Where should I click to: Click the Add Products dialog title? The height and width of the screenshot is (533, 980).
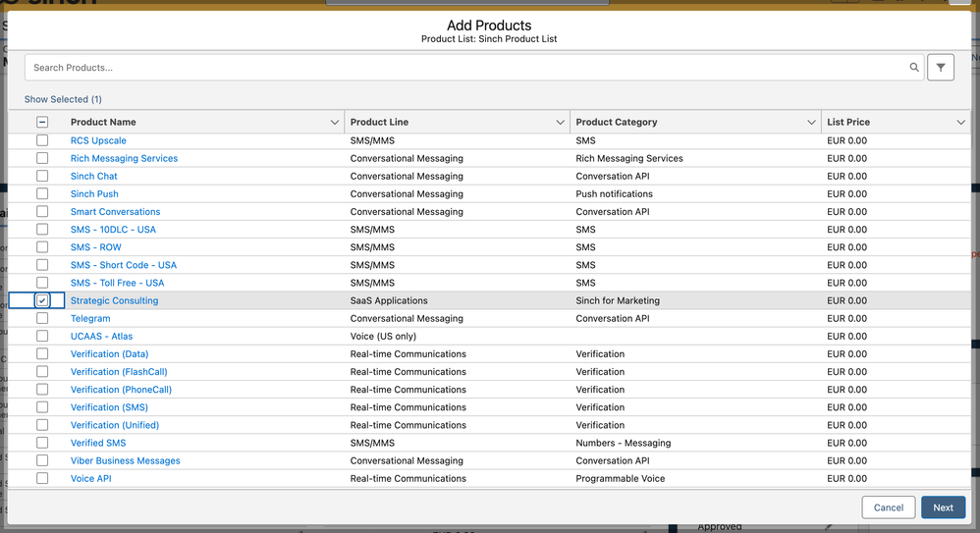click(x=489, y=26)
